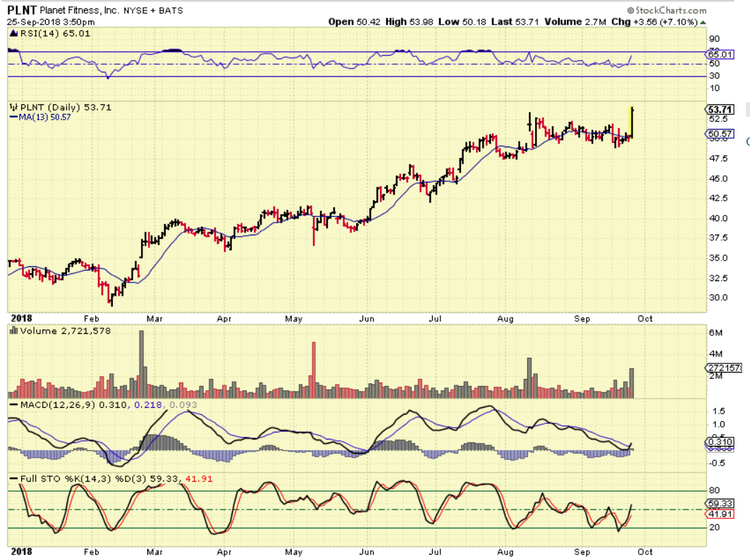
Task: Click the volume bars icon next to Volume
Action: [14, 330]
